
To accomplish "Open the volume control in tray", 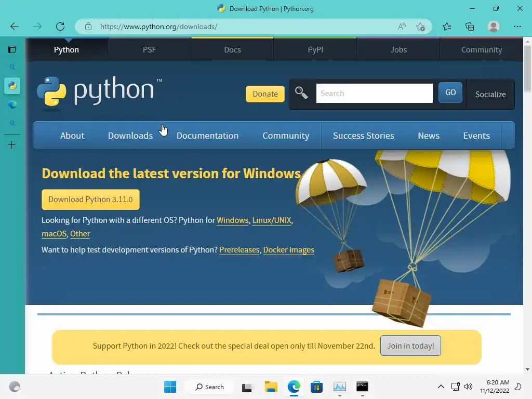I will pyautogui.click(x=468, y=387).
